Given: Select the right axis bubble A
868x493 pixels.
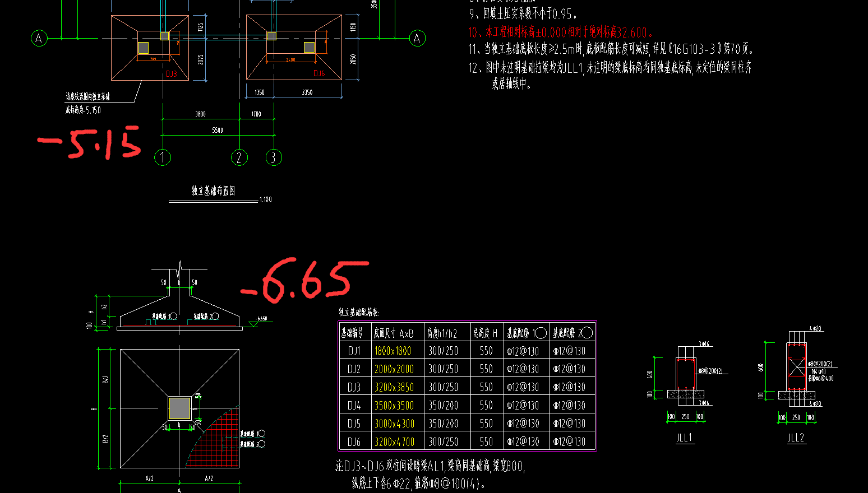Looking at the screenshot, I should [417, 38].
